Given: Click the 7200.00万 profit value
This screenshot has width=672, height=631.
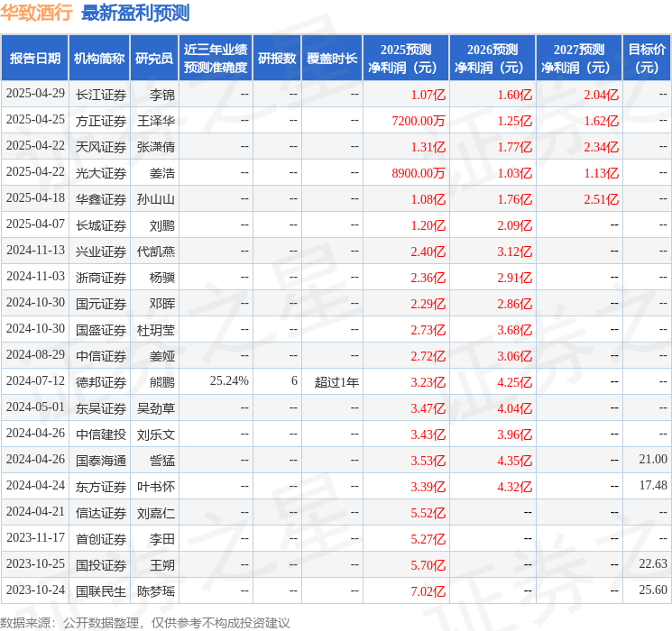Looking at the screenshot, I should pos(419,121).
